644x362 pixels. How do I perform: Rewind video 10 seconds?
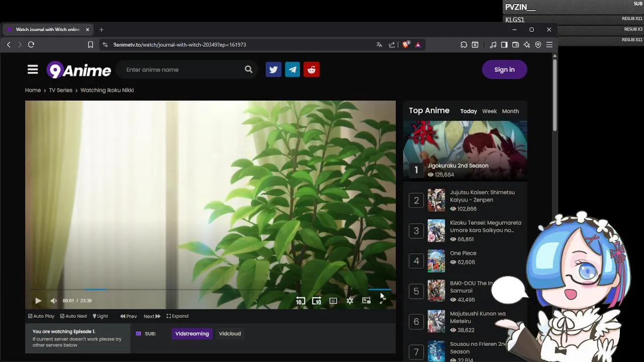click(300, 301)
